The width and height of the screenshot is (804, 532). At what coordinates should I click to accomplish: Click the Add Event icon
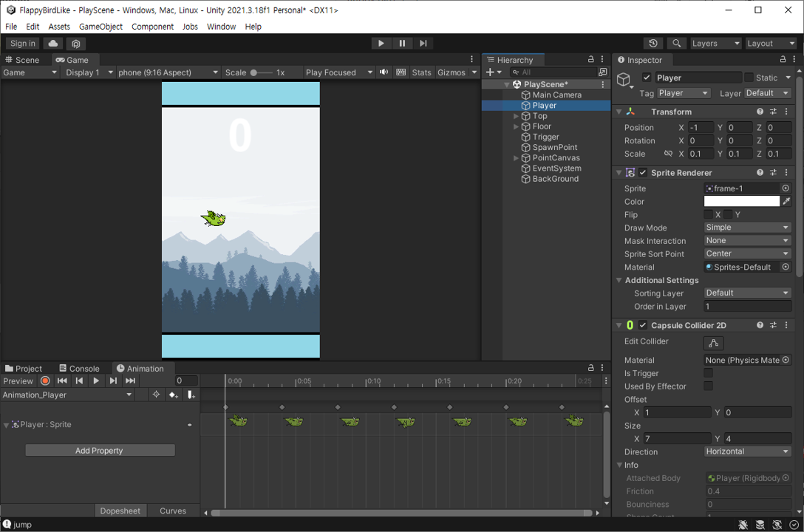tap(191, 395)
